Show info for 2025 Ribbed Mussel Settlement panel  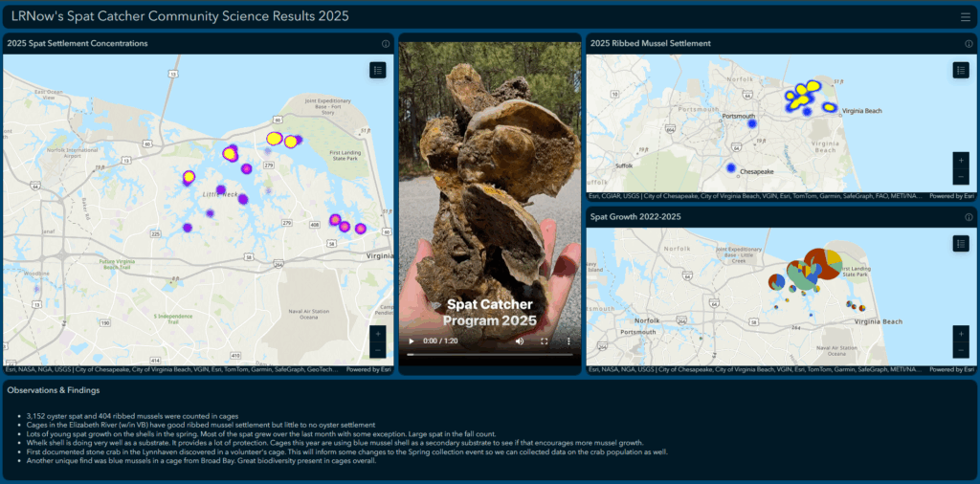click(969, 44)
